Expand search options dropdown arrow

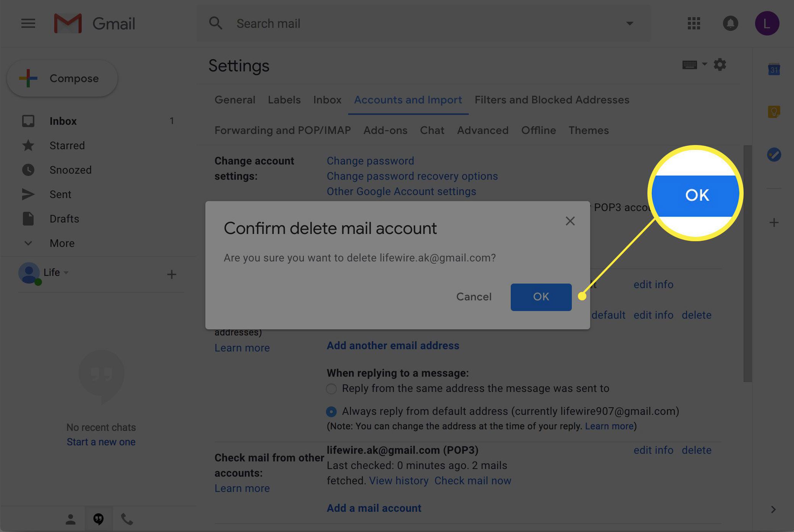[x=629, y=24]
